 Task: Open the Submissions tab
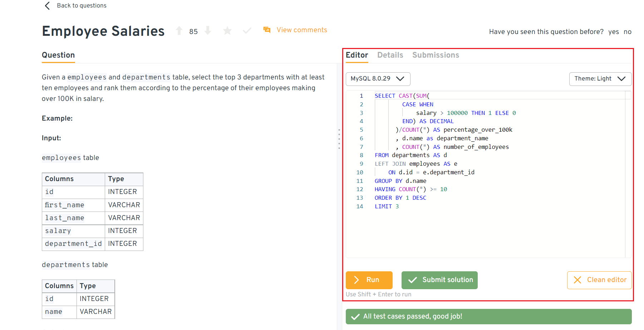tap(436, 55)
